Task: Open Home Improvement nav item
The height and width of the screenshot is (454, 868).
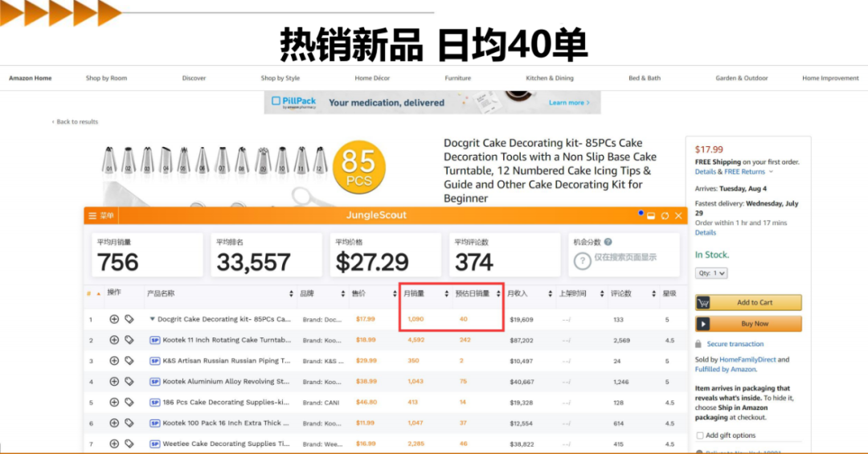Action: 830,78
